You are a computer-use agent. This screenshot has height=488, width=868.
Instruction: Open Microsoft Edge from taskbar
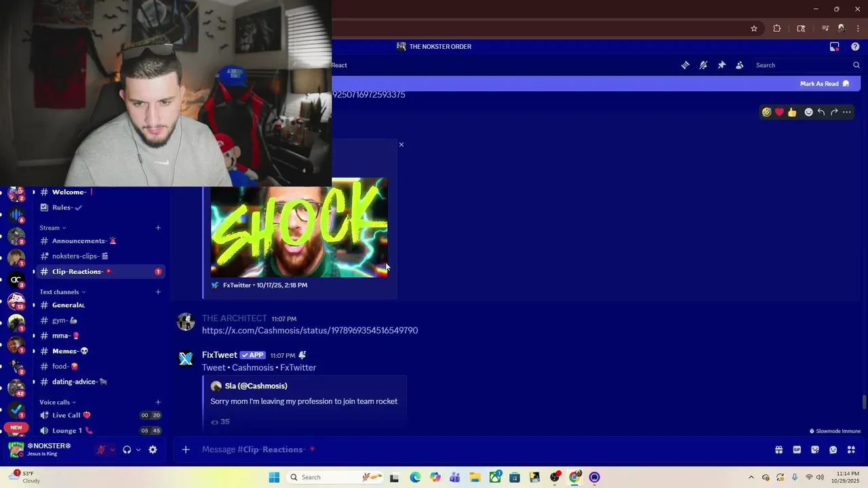tap(415, 477)
